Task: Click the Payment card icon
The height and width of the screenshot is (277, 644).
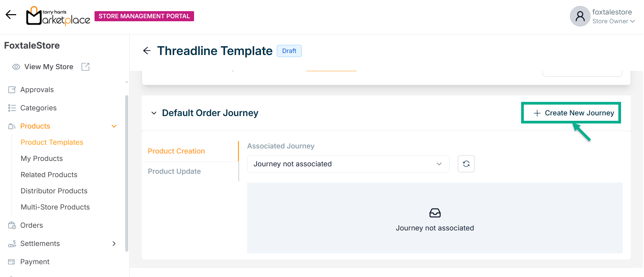Action: click(12, 262)
